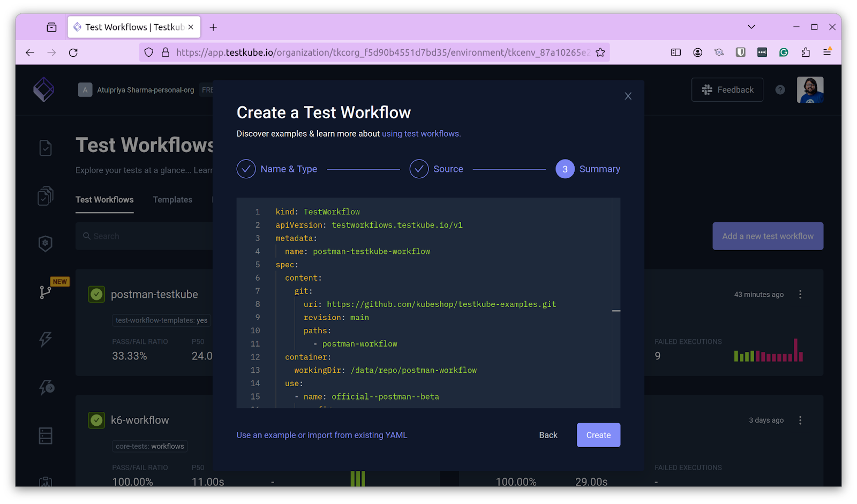Viewport: 857px width, 504px height.
Task: Open k6-workflow row more options menu
Action: point(800,420)
